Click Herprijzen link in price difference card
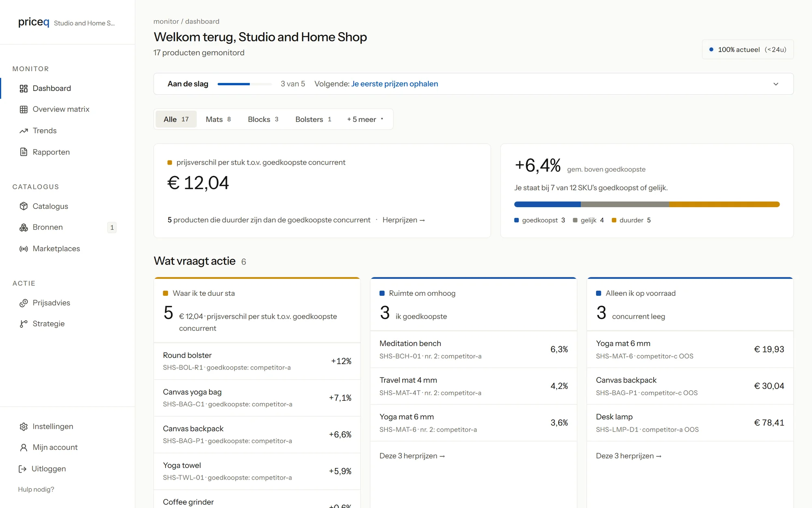The height and width of the screenshot is (508, 812). click(404, 220)
